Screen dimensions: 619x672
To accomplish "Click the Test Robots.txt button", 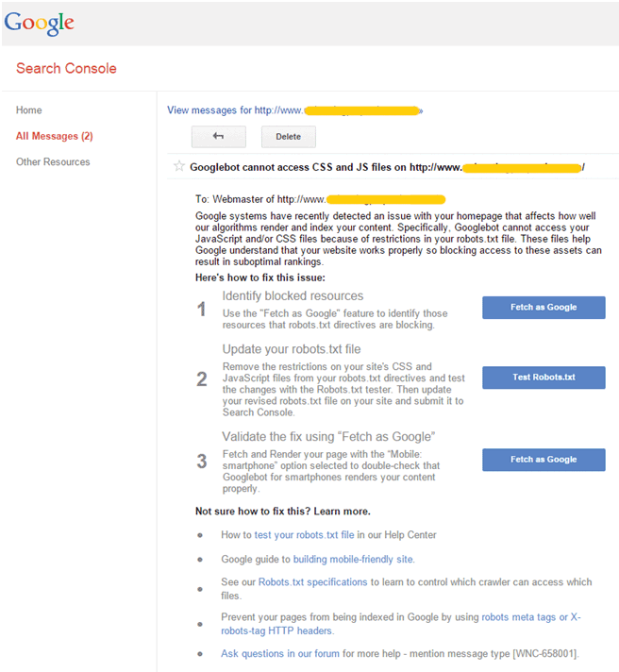I will pos(544,378).
